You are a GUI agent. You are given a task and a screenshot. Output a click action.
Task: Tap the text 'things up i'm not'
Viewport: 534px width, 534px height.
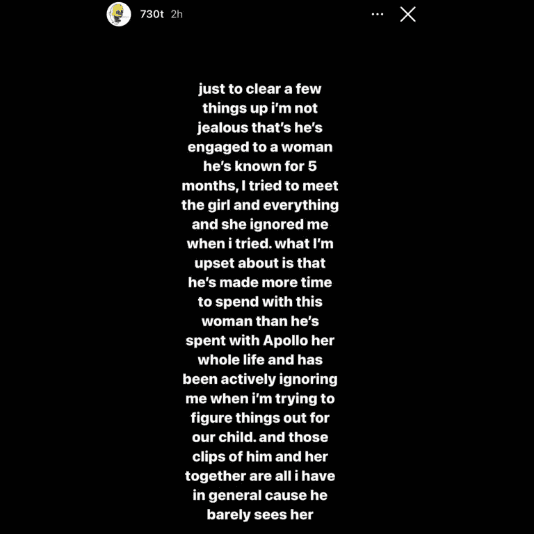click(x=260, y=108)
